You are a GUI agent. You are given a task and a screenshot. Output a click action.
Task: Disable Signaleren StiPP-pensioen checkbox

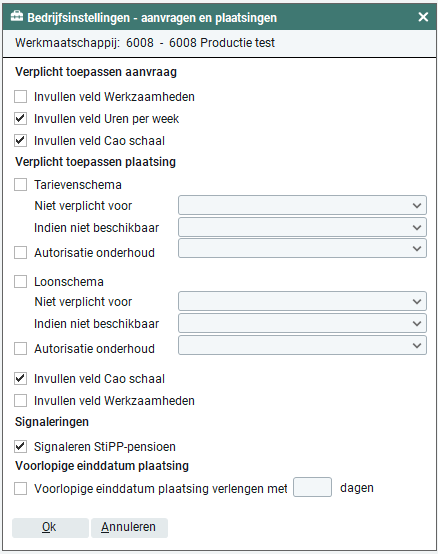20,447
